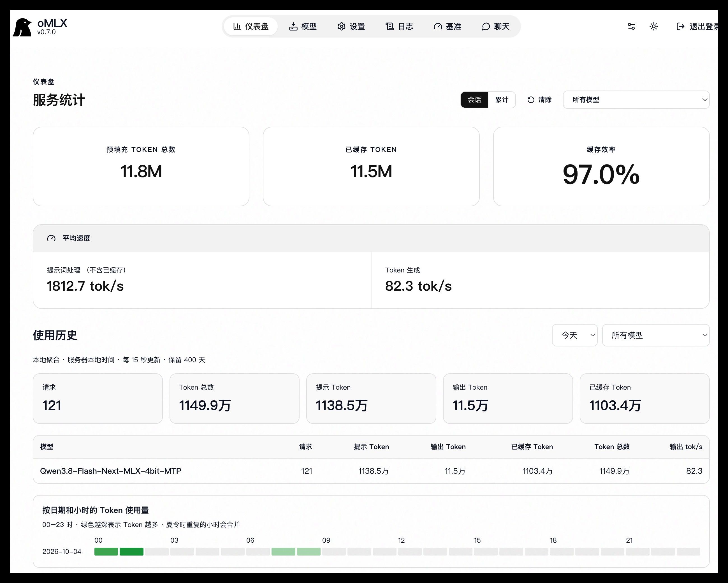728x583 pixels.
Task: Click the 已缓存 Token 1103.4万 card
Action: tap(644, 398)
